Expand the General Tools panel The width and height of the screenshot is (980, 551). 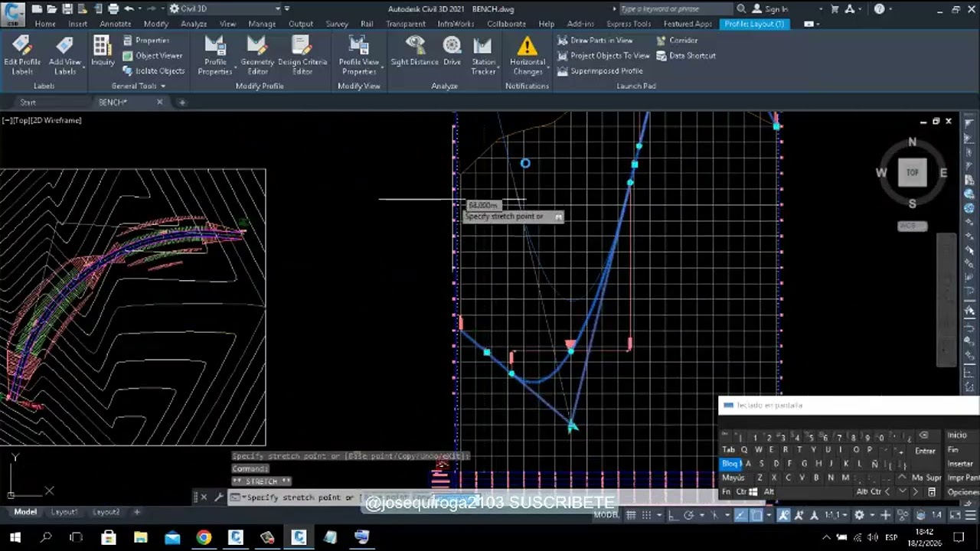[139, 86]
